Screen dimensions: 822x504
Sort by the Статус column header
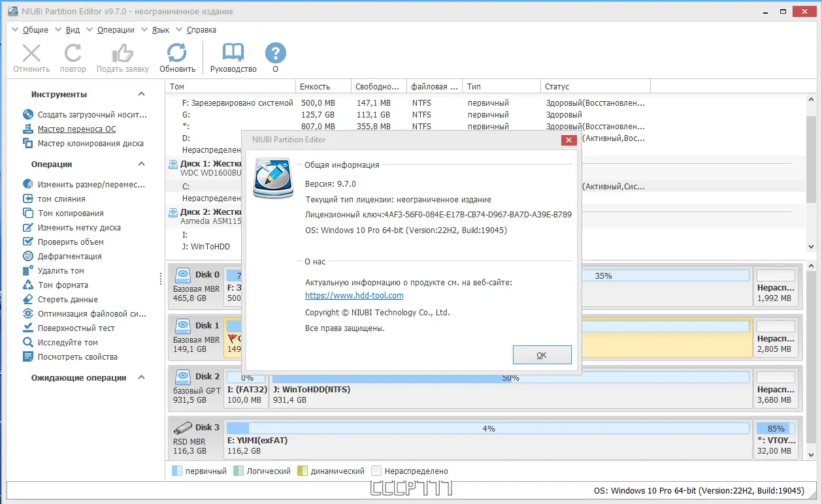596,86
